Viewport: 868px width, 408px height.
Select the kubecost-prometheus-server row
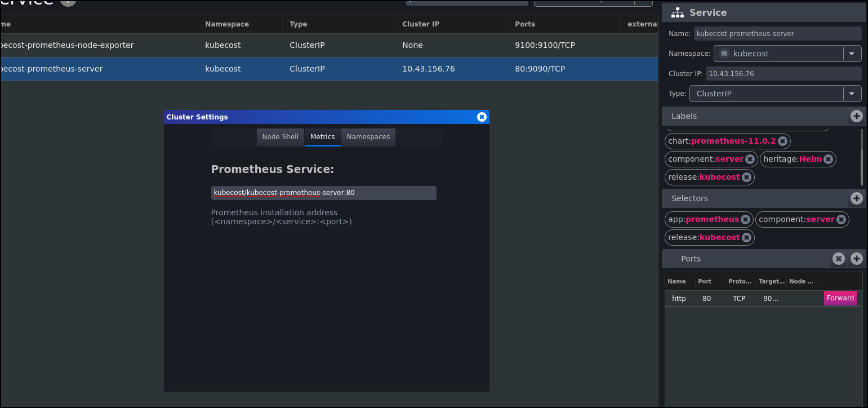(x=329, y=69)
